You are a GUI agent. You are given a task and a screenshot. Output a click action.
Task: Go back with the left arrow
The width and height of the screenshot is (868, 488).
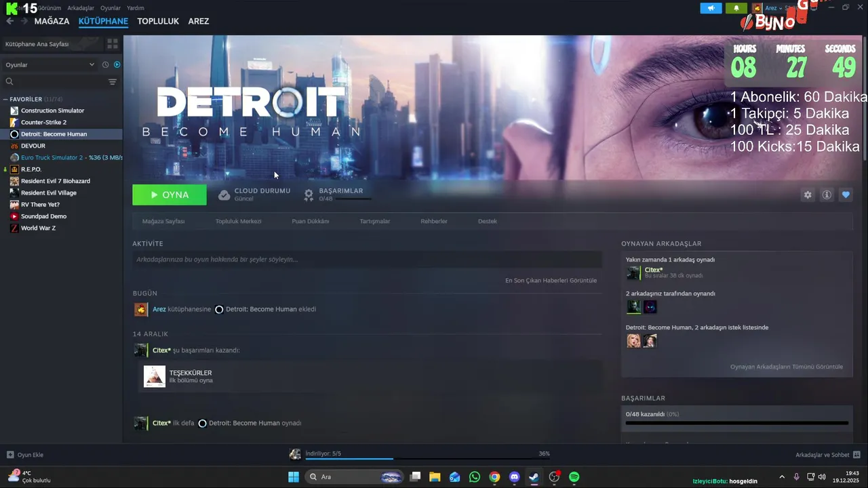coord(9,21)
